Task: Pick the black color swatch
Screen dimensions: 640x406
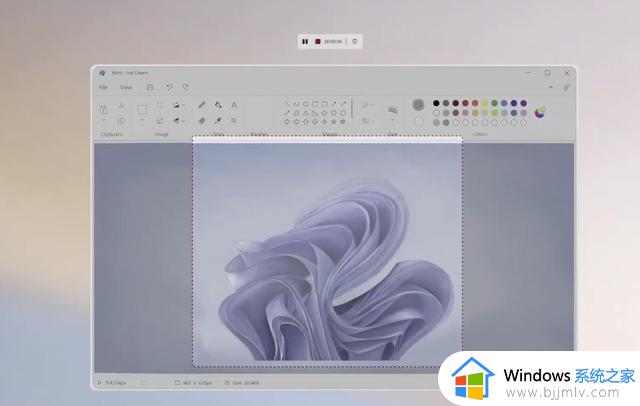Action: [x=436, y=103]
